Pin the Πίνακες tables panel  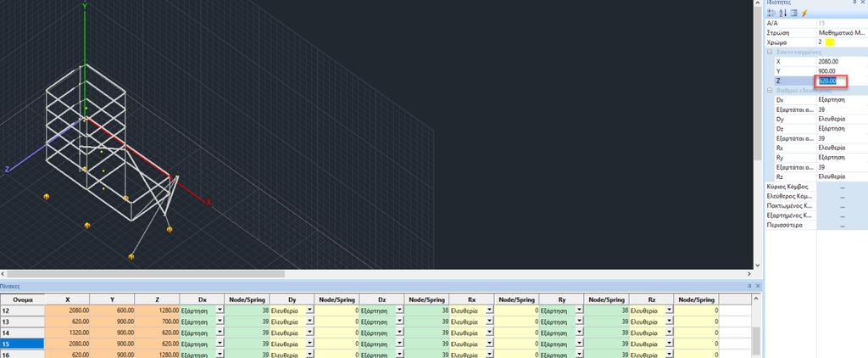pos(749,286)
